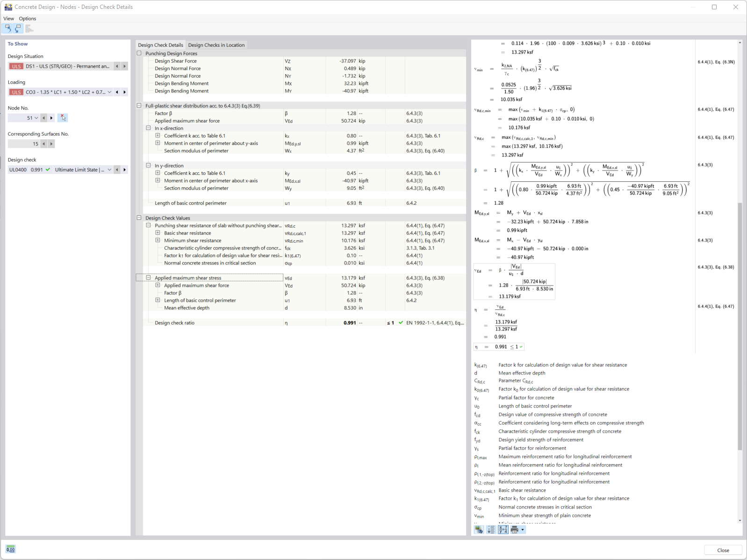
Task: Click the formula panel vertical scrollbar
Action: pos(740,326)
